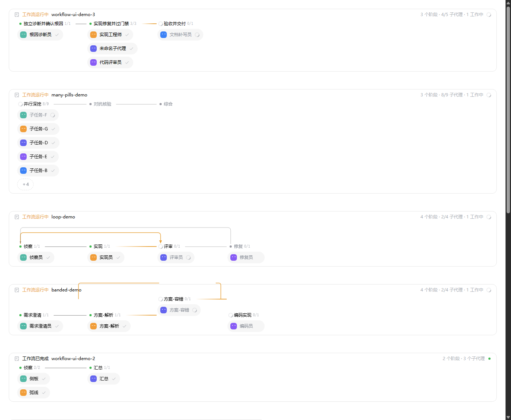Open the 文档补写员 agent pill
The image size is (511, 420).
tap(180, 35)
